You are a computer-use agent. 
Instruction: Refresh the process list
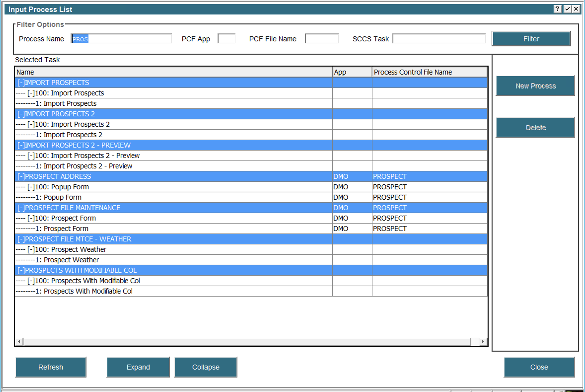[x=51, y=367]
